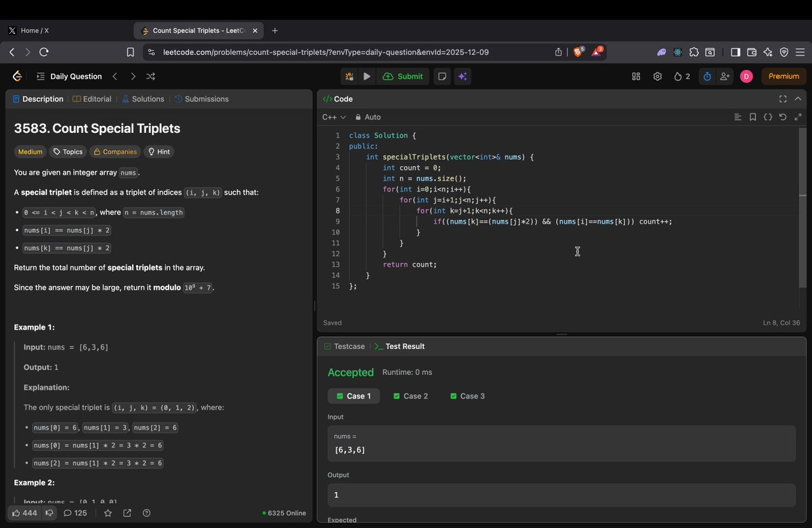View the streak flame counter
812x528 pixels.
tap(681, 76)
